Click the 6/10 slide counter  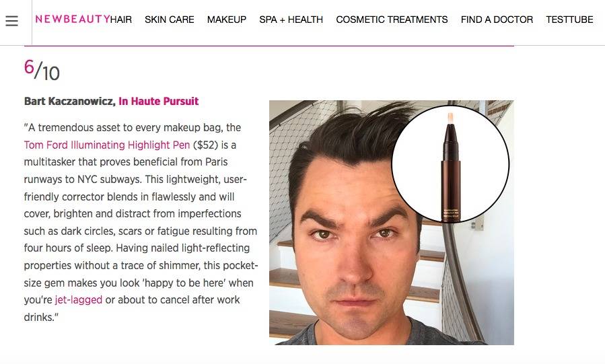tap(42, 70)
